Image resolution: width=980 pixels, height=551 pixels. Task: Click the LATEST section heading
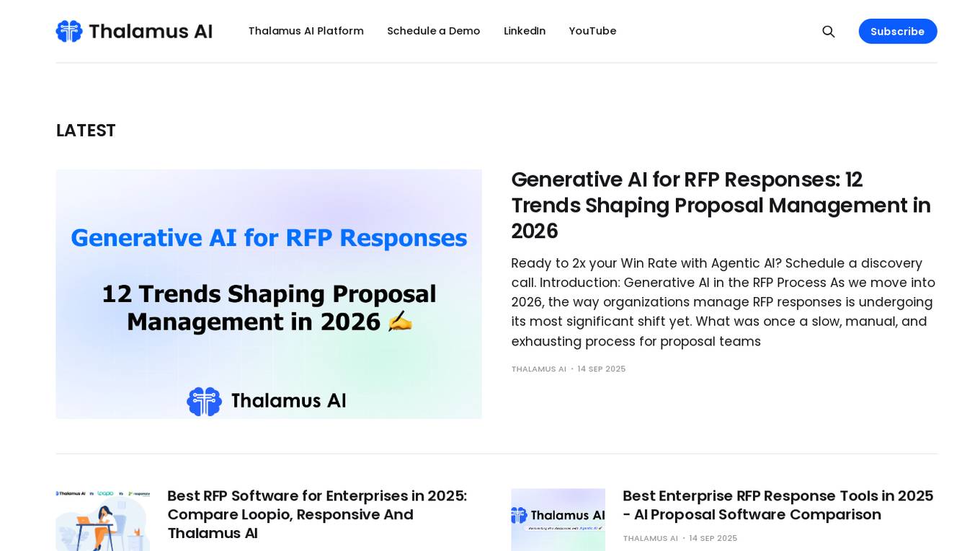click(x=86, y=131)
